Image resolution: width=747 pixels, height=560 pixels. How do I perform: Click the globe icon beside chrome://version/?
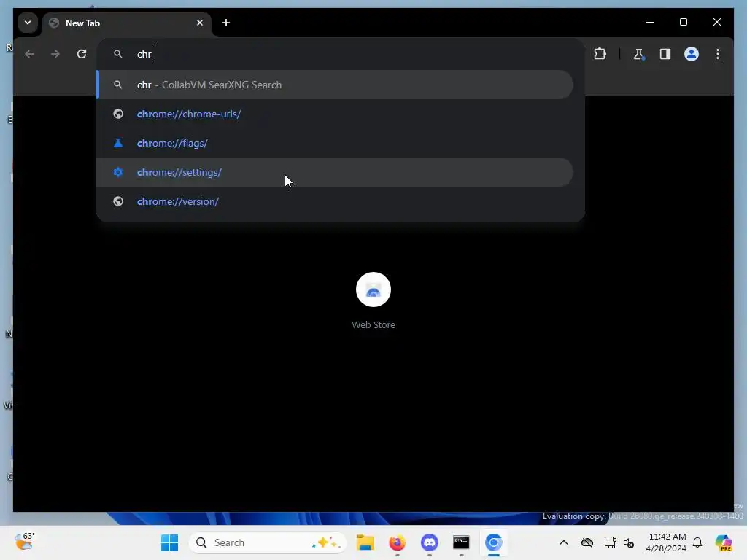[x=117, y=201]
